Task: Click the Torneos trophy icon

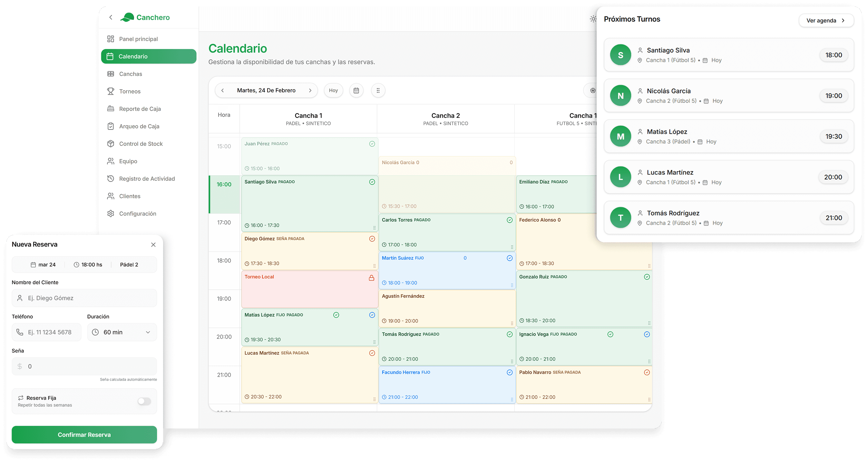Action: pyautogui.click(x=111, y=91)
